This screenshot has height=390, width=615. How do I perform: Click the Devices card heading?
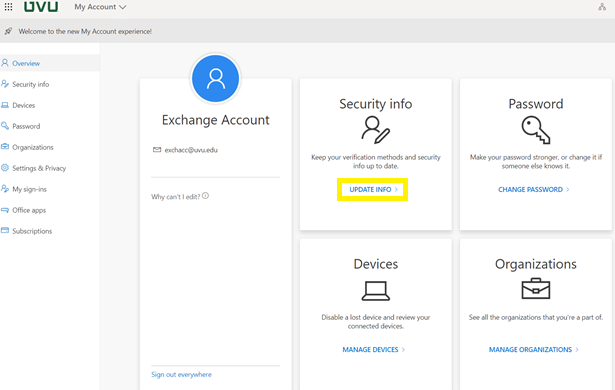click(376, 264)
